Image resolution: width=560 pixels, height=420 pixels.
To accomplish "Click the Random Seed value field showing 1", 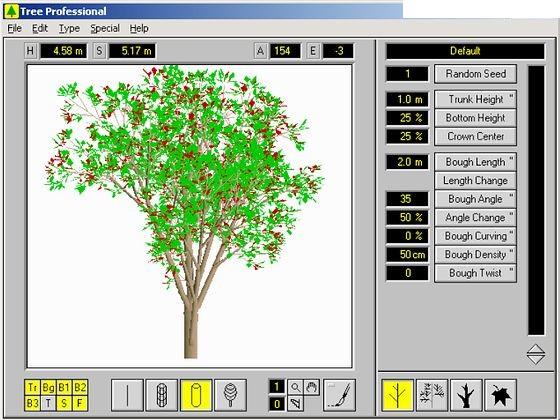I will coord(407,74).
